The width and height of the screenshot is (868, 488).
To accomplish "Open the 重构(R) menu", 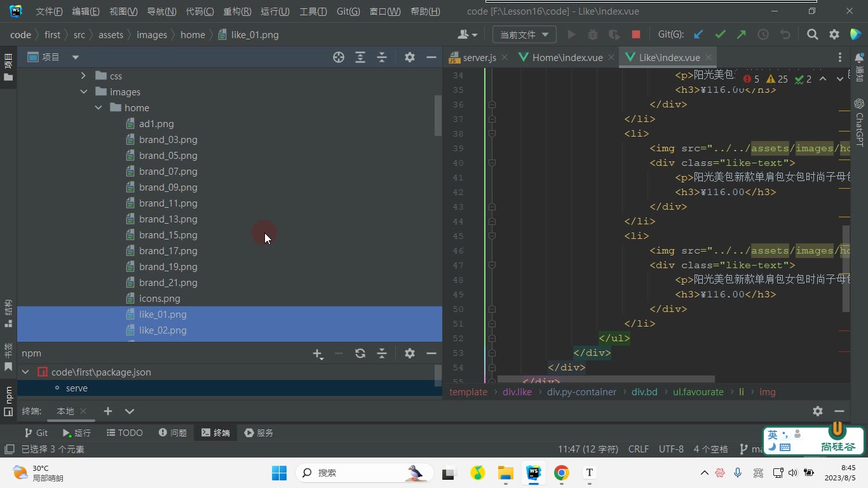I will pyautogui.click(x=237, y=11).
